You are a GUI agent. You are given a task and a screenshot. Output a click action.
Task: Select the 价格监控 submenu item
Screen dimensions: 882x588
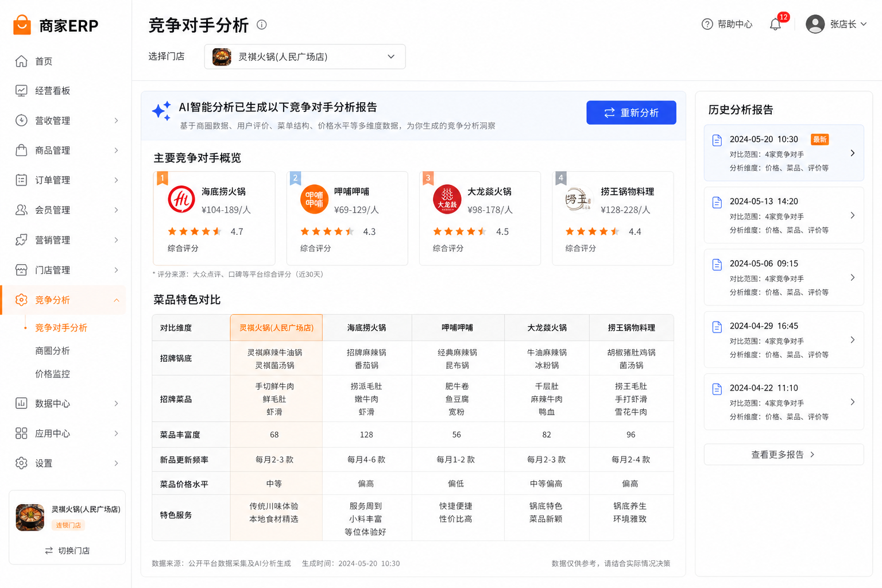click(52, 373)
